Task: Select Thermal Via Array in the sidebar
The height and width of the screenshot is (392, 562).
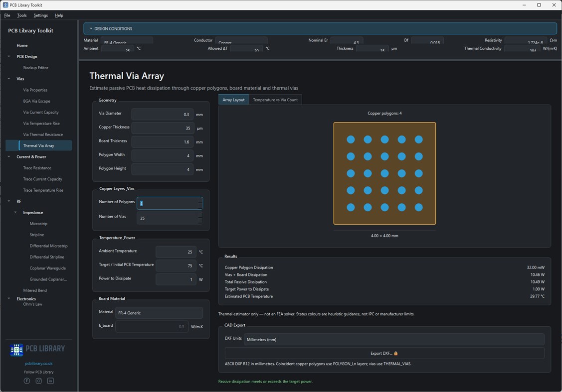Action: tap(39, 145)
